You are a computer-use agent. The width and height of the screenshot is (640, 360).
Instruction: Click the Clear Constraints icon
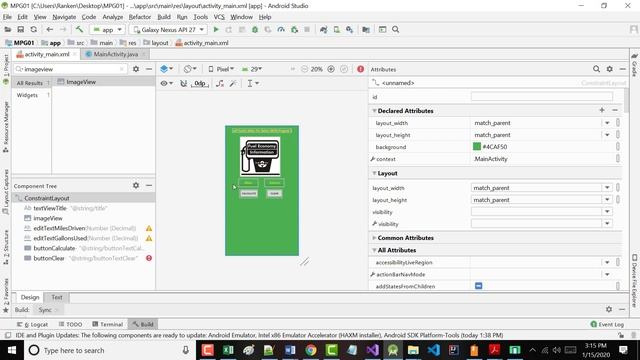click(220, 84)
